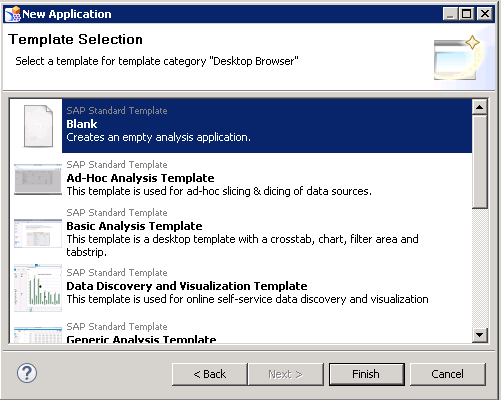Viewport: 501px width, 400px height.
Task: Select the Basic Analysis Template thumbnail
Action: pos(38,233)
